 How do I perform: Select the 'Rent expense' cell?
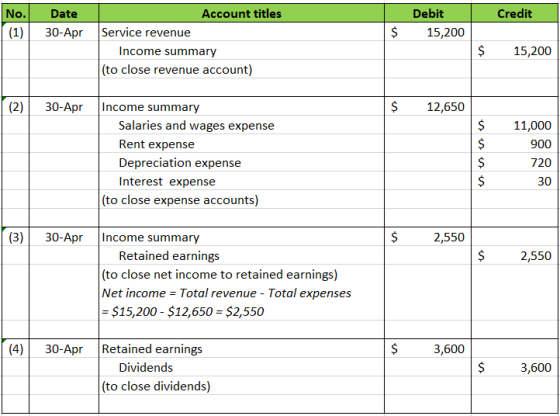pos(241,144)
